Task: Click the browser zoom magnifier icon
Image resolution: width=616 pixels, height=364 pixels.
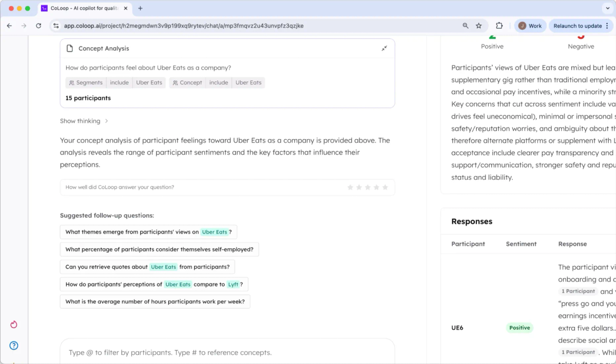Action: [466, 26]
